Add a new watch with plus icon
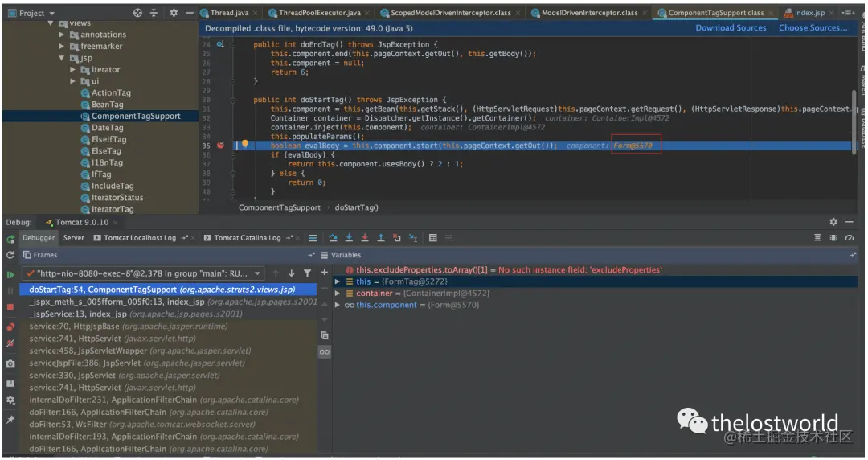The height and width of the screenshot is (460, 868). click(325, 272)
